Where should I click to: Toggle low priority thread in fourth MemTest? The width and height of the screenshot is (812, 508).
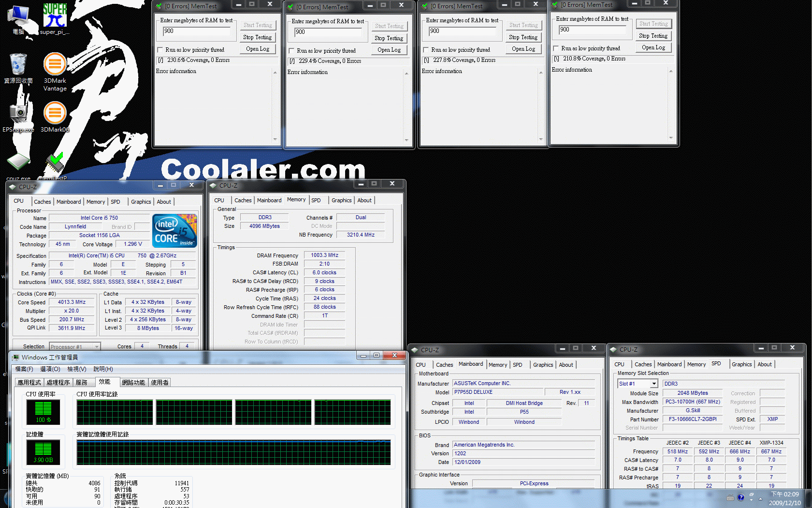(x=556, y=48)
